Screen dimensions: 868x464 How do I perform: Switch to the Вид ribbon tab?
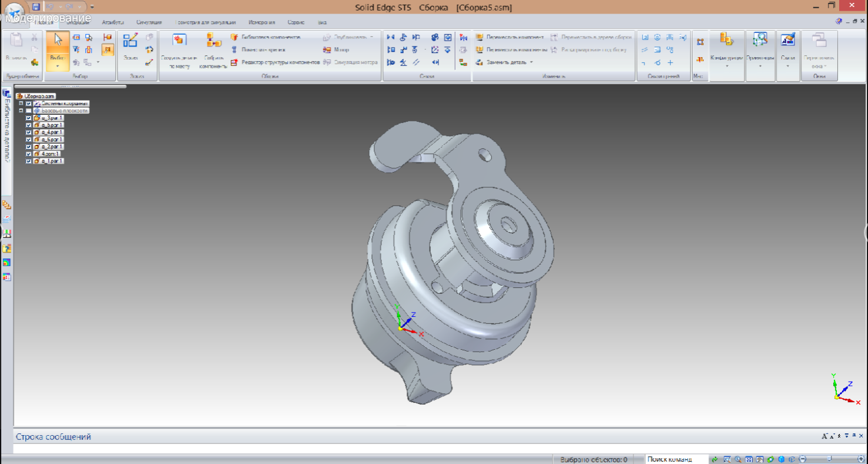[x=322, y=22]
